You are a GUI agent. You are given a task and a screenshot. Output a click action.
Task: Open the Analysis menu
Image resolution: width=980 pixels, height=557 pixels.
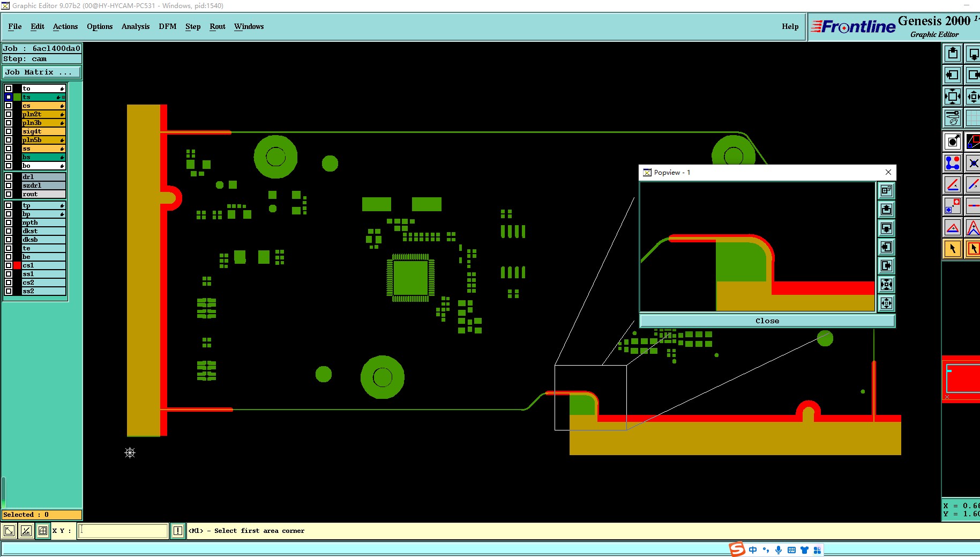point(136,26)
